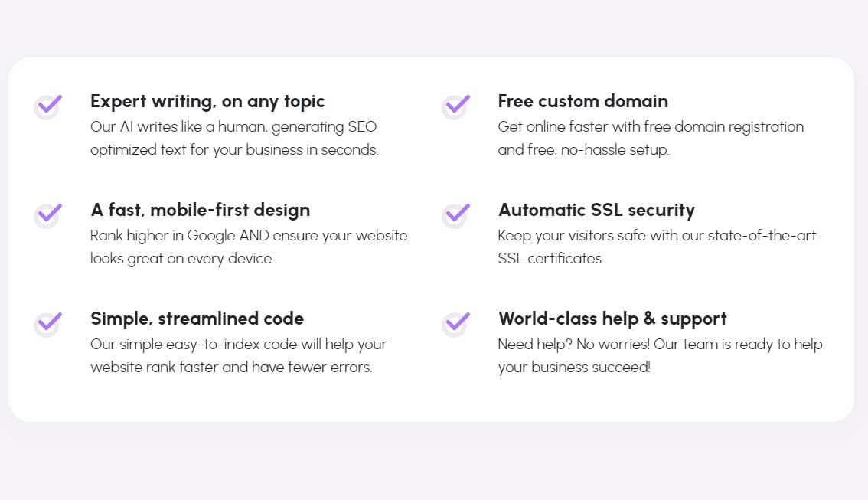Screen dimensions: 868x500
Task: Click the easy-to-index code description text
Action: 239,355
